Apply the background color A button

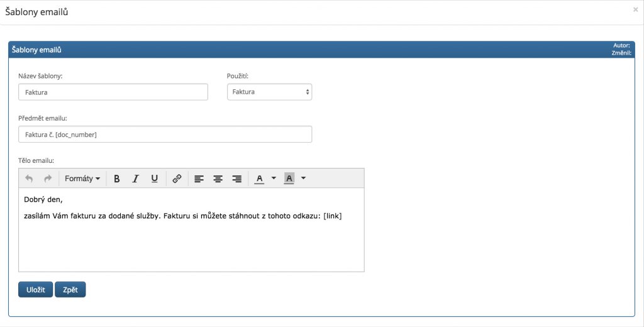[x=289, y=179]
